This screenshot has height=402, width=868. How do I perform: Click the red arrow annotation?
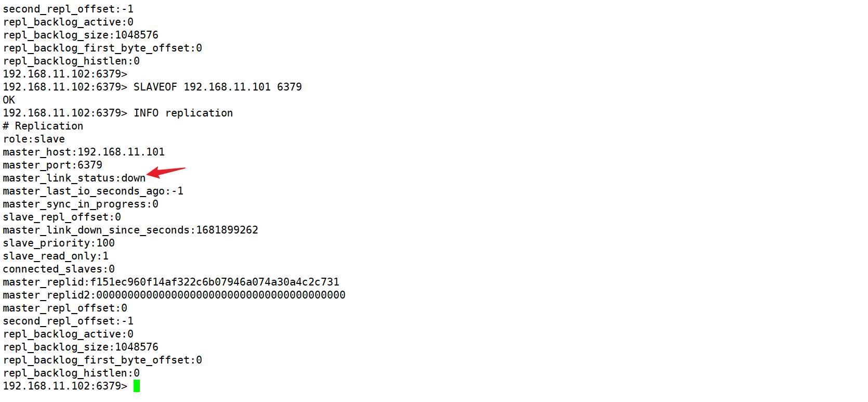(x=166, y=172)
